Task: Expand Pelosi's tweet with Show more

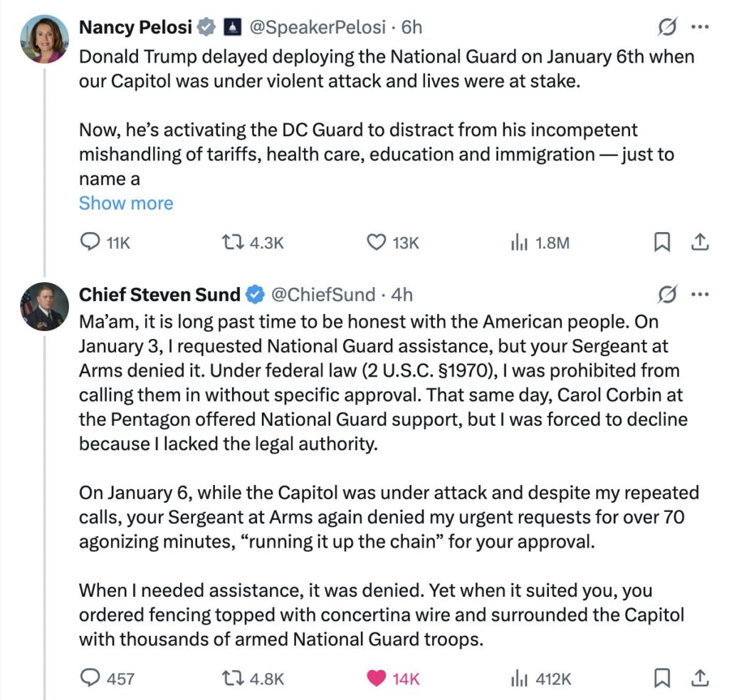Action: coord(126,204)
